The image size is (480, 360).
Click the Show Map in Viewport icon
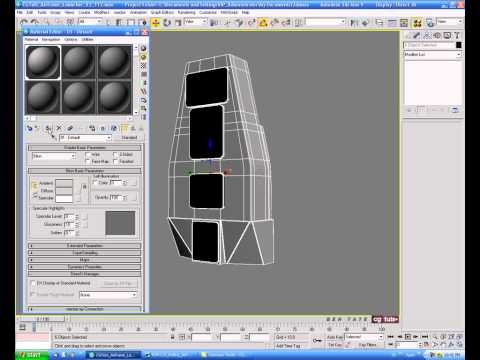114,128
